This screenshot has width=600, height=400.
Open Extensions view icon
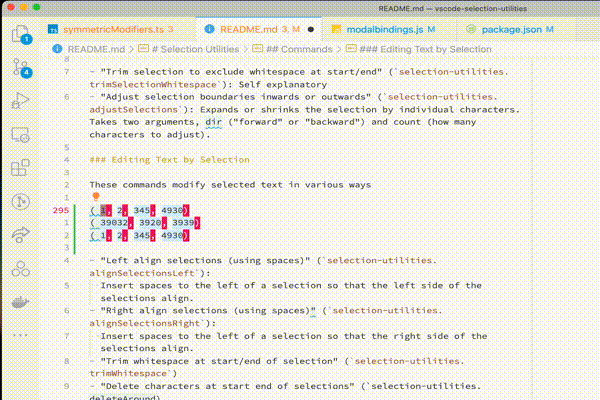pyautogui.click(x=21, y=168)
